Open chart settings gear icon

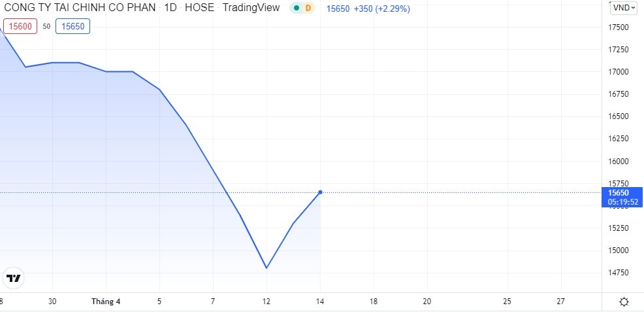pos(624,302)
